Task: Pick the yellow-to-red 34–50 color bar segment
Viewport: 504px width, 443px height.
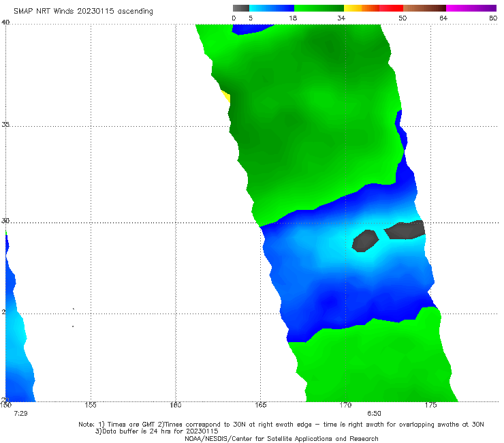Action: (x=373, y=8)
